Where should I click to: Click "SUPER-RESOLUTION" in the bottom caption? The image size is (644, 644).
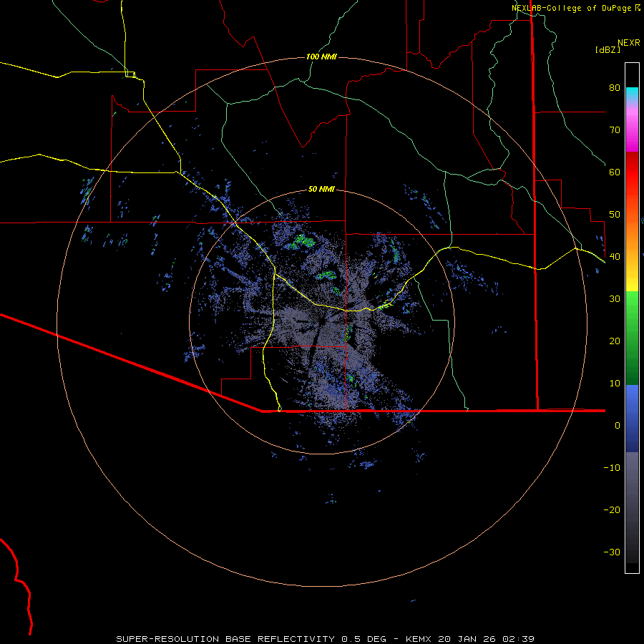coord(167,639)
